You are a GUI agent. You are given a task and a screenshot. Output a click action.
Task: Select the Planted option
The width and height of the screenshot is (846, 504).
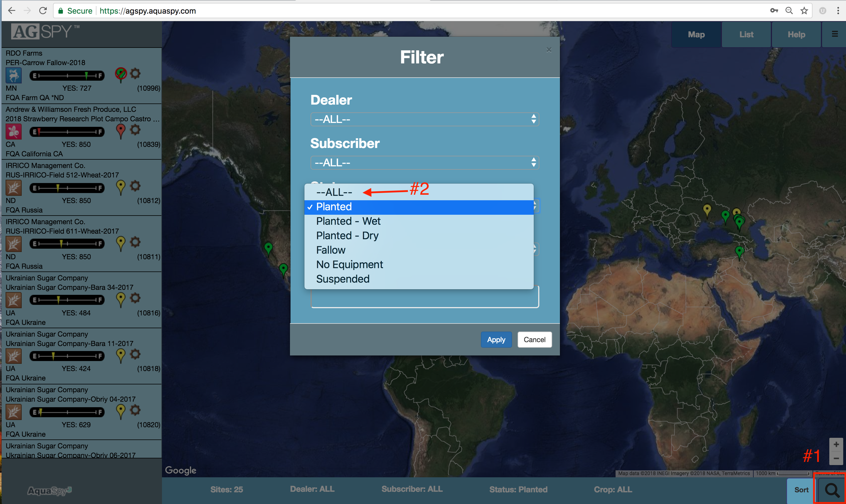[x=419, y=207]
